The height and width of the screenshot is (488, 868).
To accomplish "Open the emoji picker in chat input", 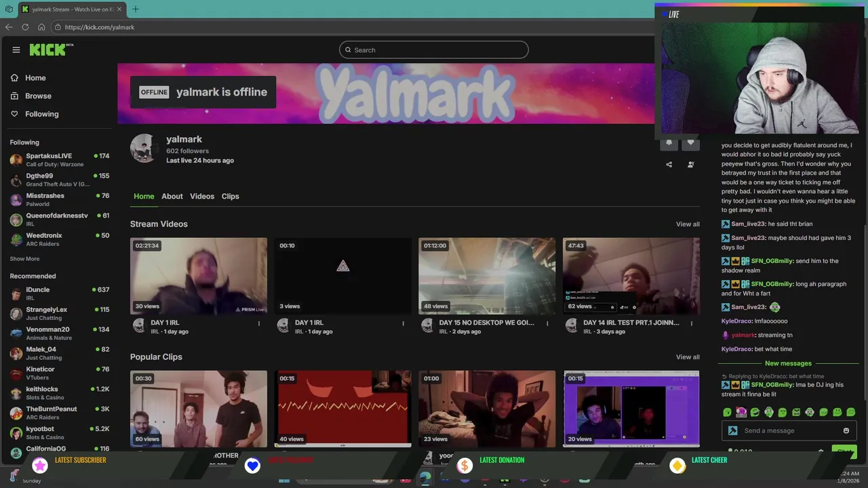I will click(x=846, y=430).
